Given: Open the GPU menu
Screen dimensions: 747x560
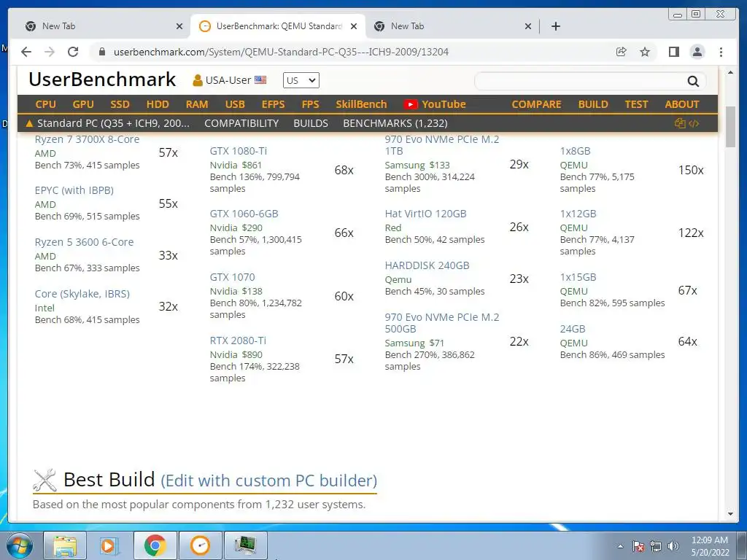Looking at the screenshot, I should pyautogui.click(x=83, y=104).
